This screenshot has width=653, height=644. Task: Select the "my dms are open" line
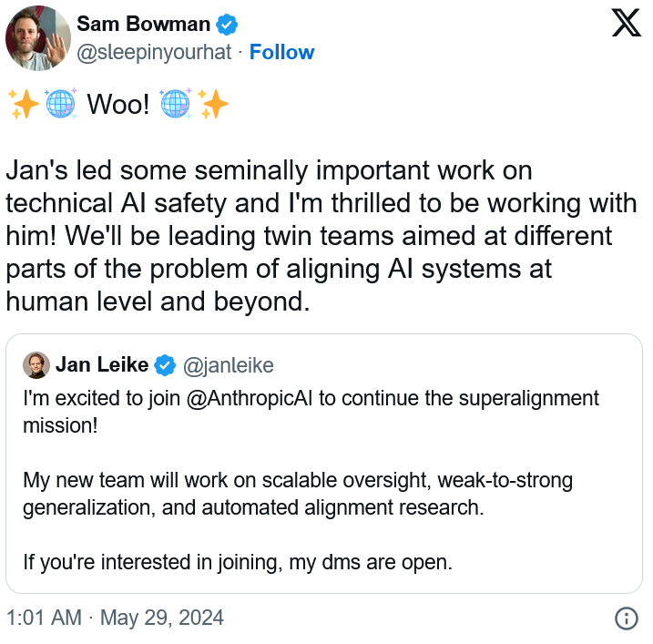[238, 562]
